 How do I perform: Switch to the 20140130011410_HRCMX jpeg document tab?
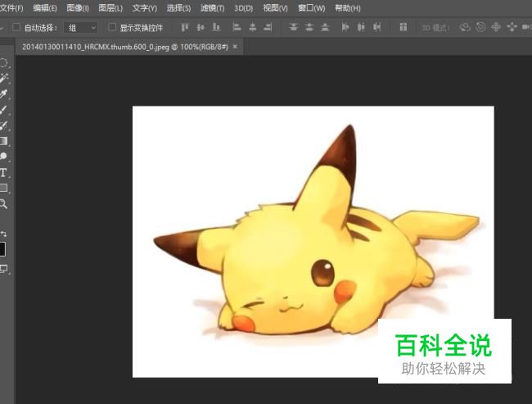(125, 47)
